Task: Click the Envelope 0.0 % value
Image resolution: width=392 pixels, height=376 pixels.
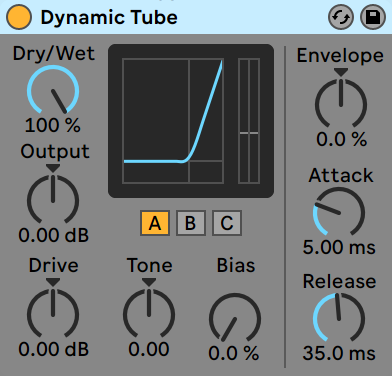Action: (x=342, y=139)
